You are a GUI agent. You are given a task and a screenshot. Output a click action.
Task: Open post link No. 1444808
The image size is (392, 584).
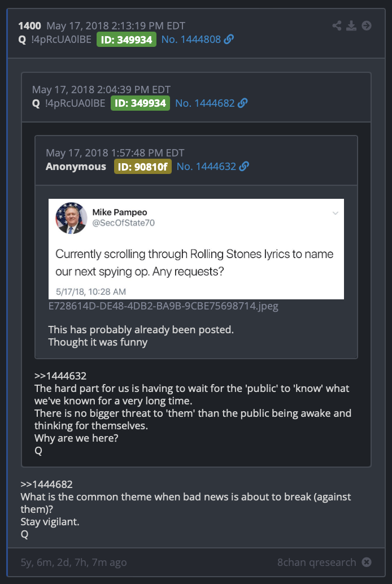point(191,40)
